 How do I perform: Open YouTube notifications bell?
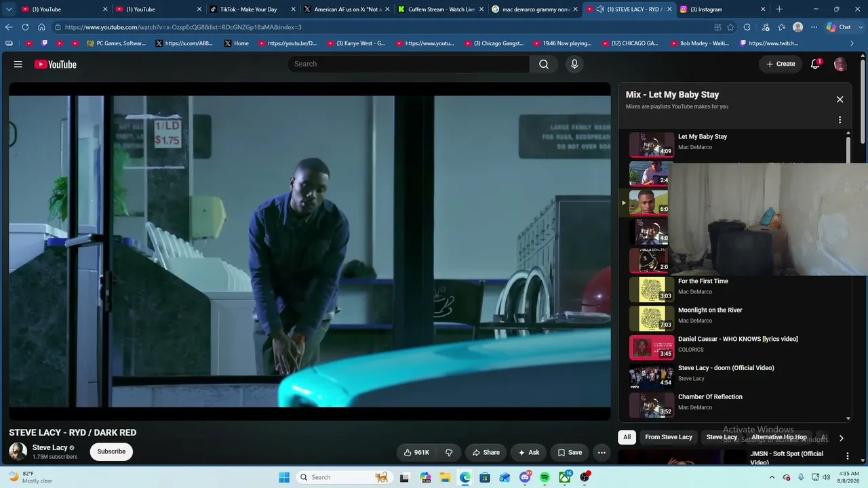point(816,64)
